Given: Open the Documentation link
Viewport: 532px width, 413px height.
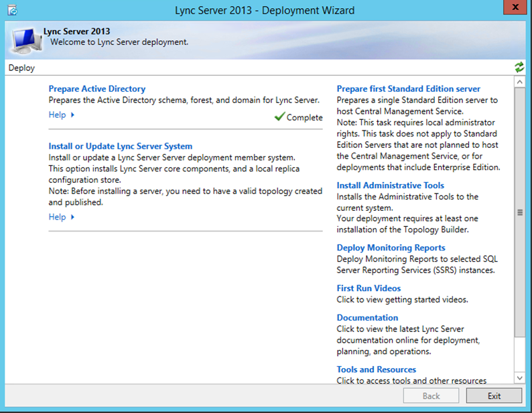Looking at the screenshot, I should [367, 318].
